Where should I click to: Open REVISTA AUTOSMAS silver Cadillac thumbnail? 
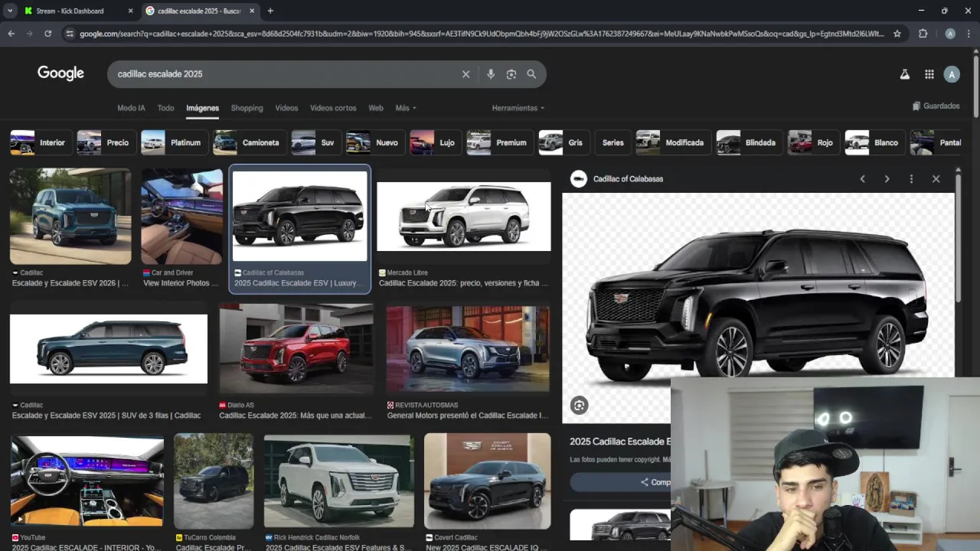point(468,349)
